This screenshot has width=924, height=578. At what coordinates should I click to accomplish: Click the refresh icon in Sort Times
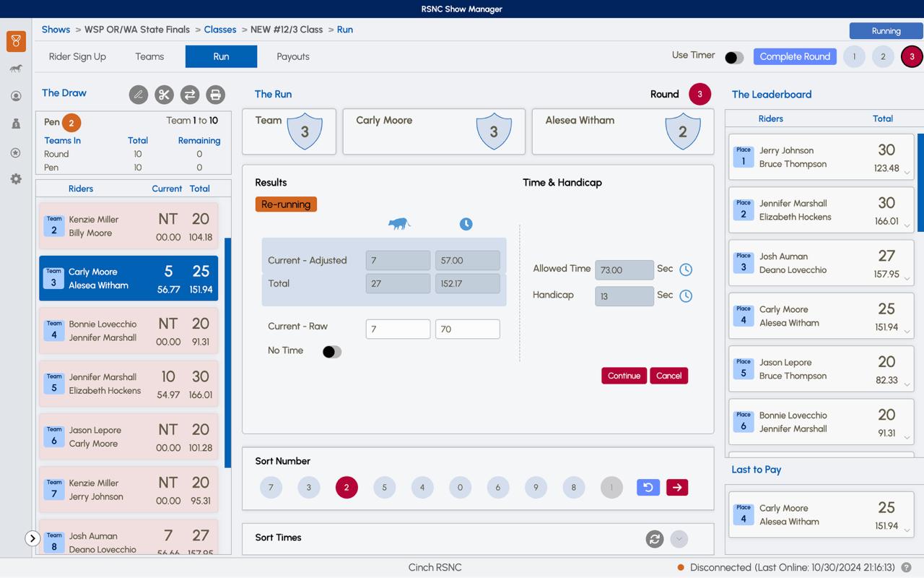click(x=655, y=539)
